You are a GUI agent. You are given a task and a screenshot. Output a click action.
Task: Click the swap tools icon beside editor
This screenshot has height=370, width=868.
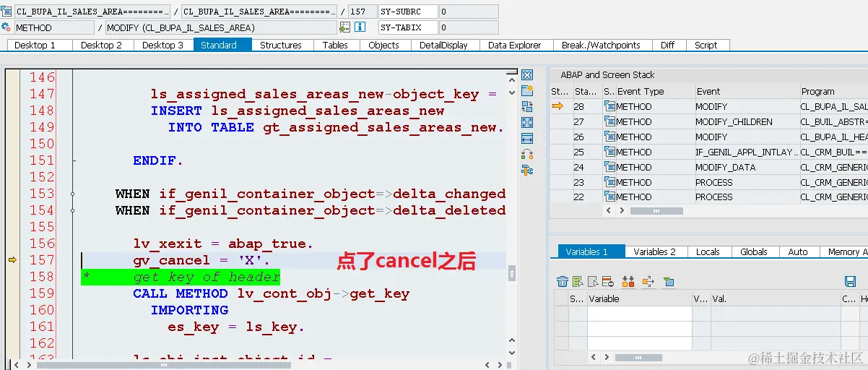(527, 154)
